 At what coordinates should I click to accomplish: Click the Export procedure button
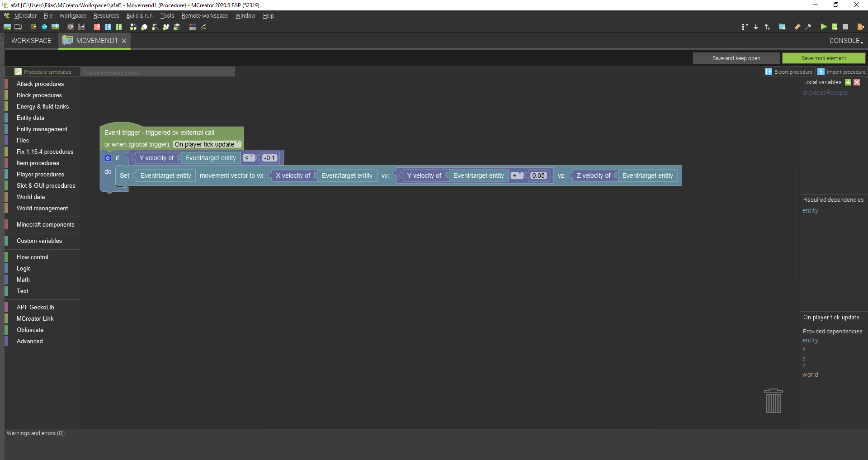click(x=793, y=71)
